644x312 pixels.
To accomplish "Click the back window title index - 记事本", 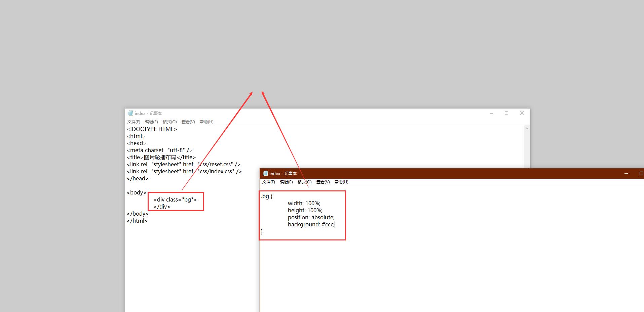I will click(x=148, y=114).
